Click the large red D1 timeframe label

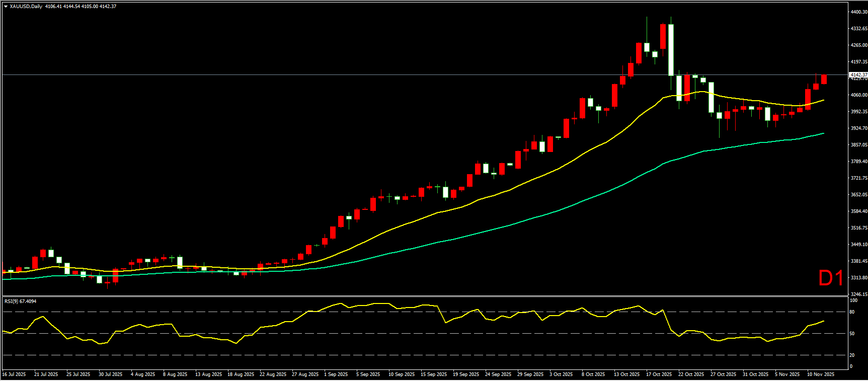(x=830, y=278)
